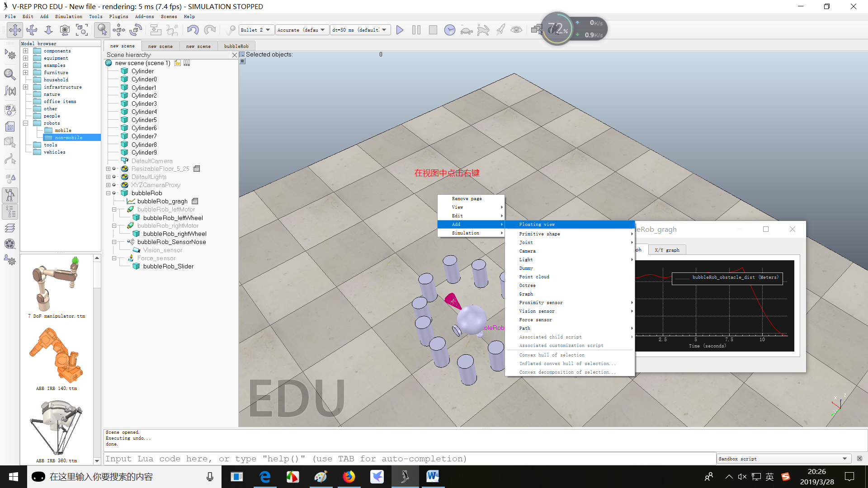Viewport: 868px width, 488px height.
Task: Click Primitive shape menu entry
Action: [x=539, y=234]
